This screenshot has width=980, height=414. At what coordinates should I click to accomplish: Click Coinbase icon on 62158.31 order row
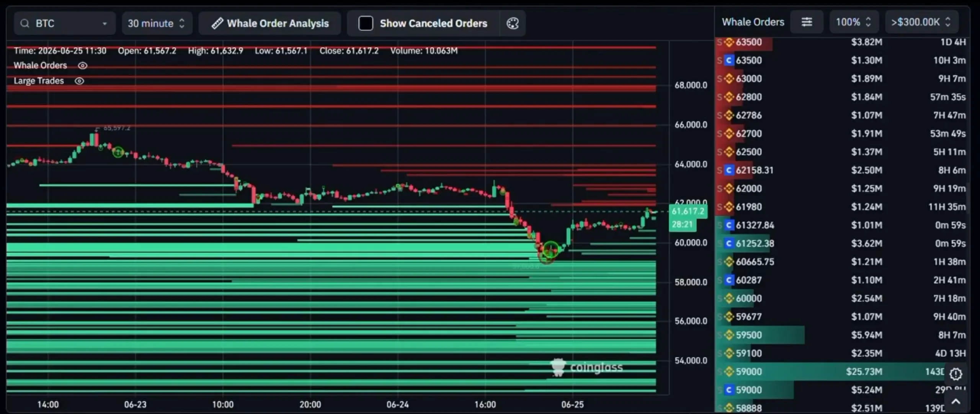coord(729,170)
